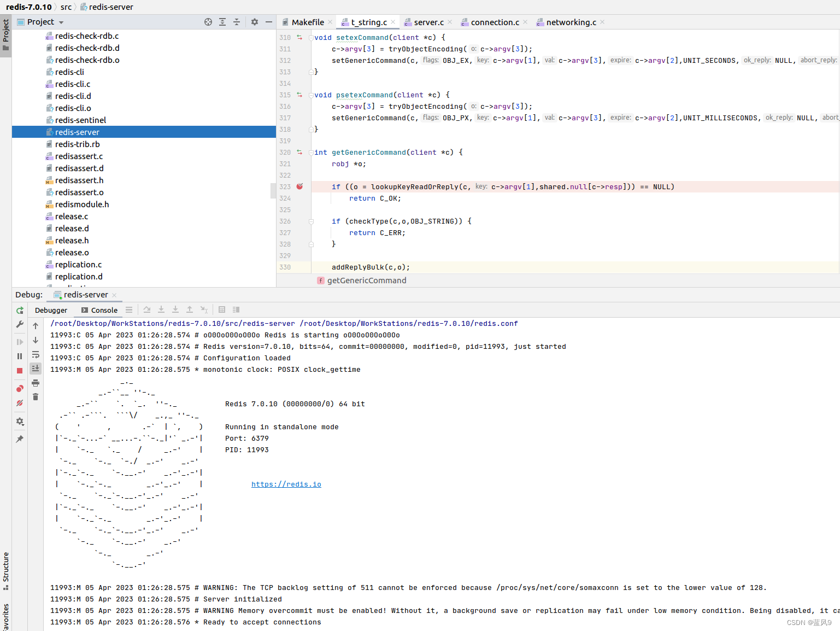Stop the redis-server debug session
The width and height of the screenshot is (840, 631).
coord(20,371)
